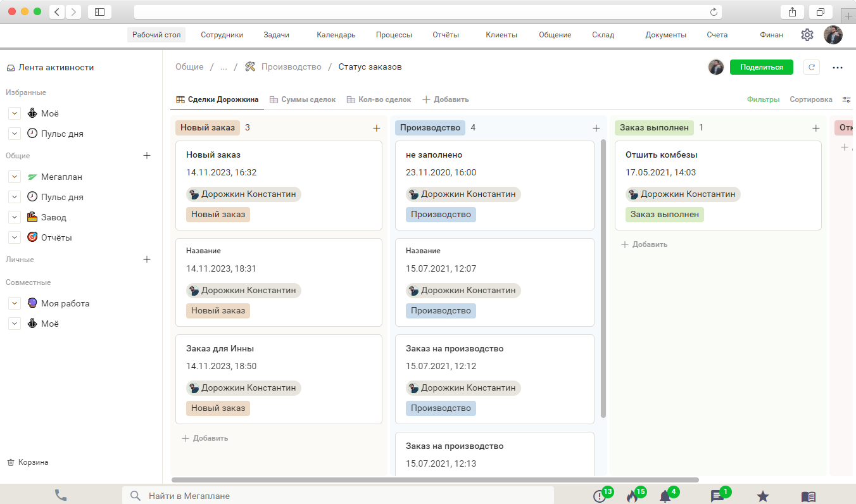Click the horizontal scrollbar under the board

click(x=435, y=480)
